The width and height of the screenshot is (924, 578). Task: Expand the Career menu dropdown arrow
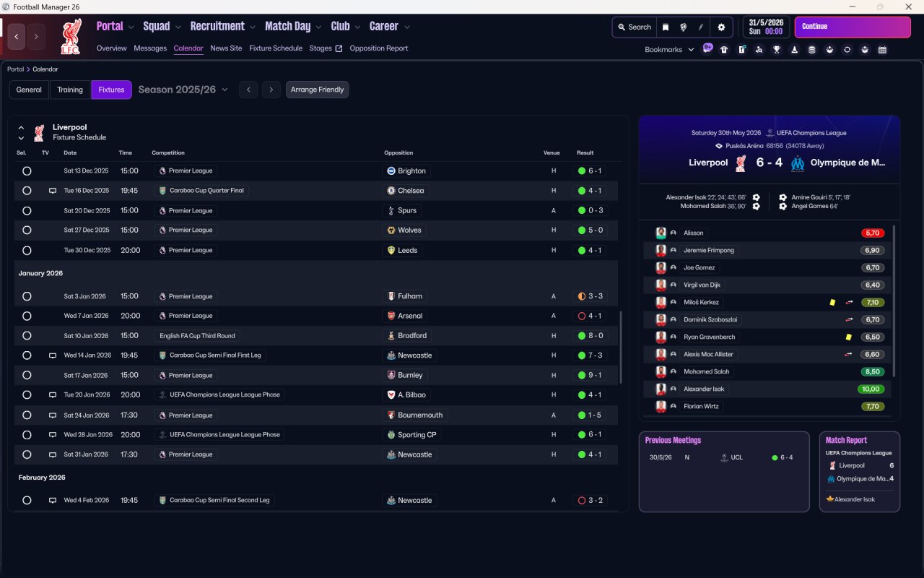point(406,27)
